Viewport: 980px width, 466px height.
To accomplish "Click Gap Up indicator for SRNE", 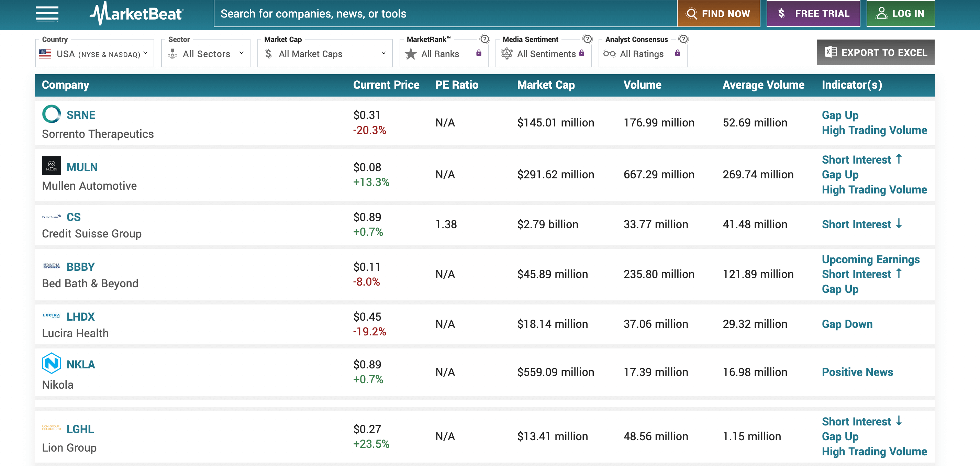I will tap(840, 115).
